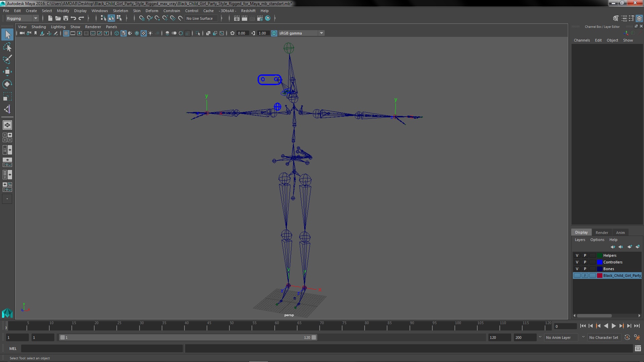Expand the sRGB gamma dropdown
The width and height of the screenshot is (644, 362).
(x=321, y=33)
